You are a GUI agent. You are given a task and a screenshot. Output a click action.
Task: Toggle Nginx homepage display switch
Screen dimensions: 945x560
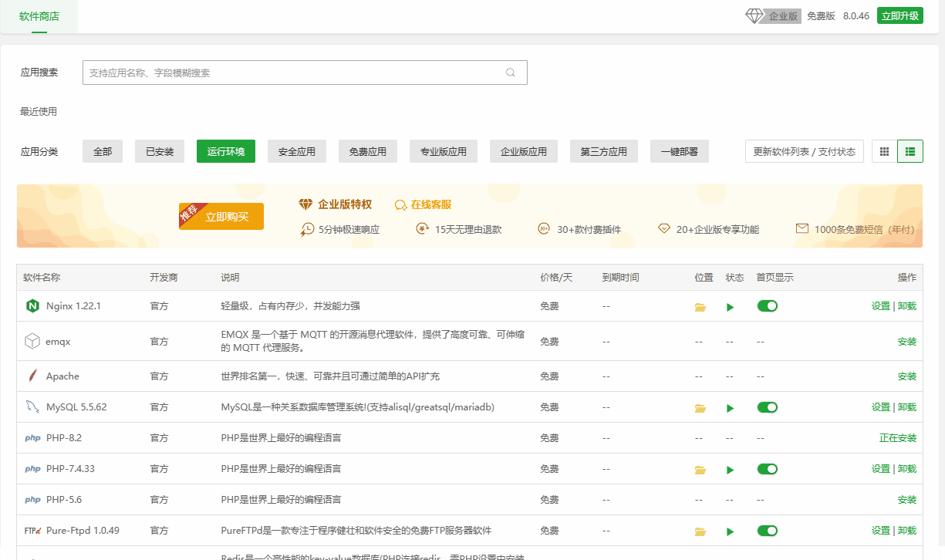(768, 306)
